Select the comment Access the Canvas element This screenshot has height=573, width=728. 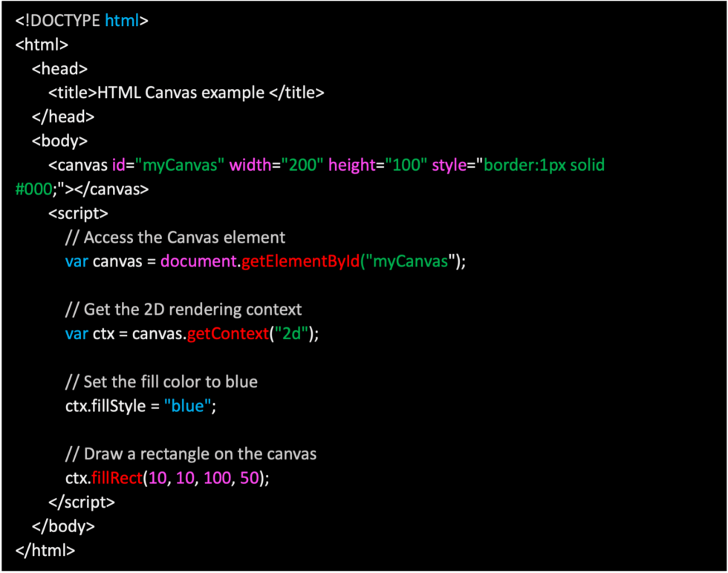(175, 238)
